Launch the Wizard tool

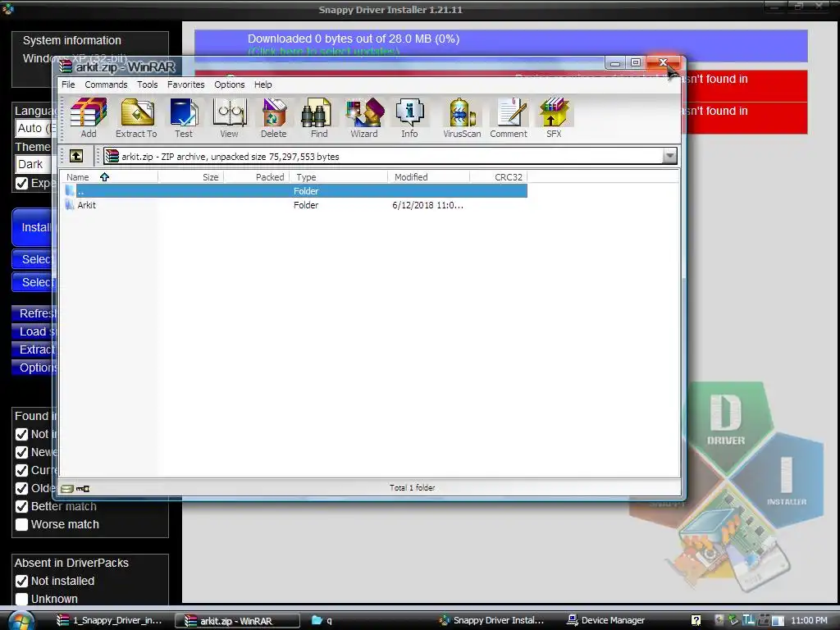(x=364, y=118)
